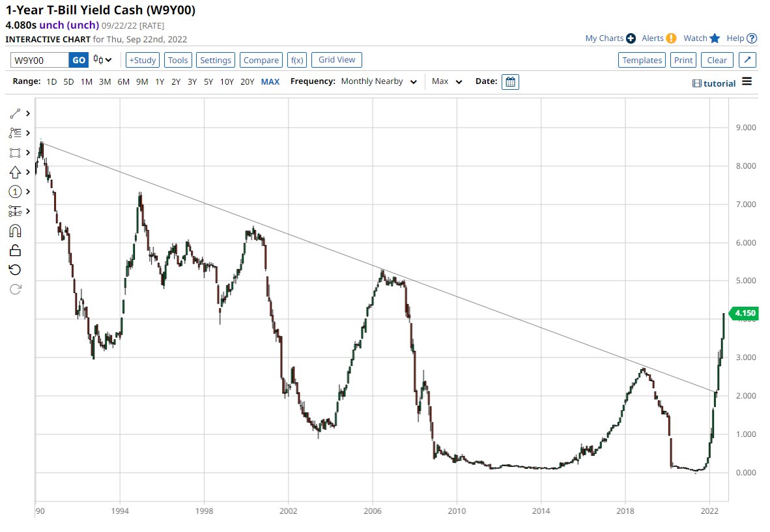Set range to 1D
This screenshot has width=770, height=532.
point(51,82)
